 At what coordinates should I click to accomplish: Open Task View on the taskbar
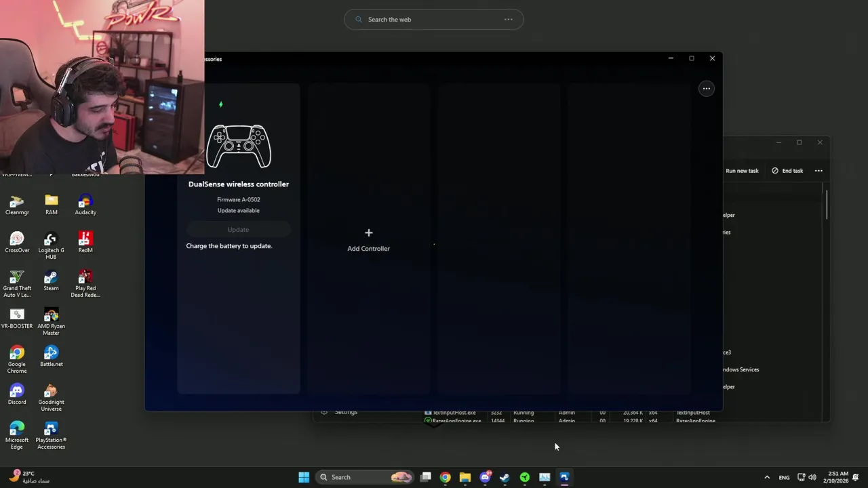(425, 477)
